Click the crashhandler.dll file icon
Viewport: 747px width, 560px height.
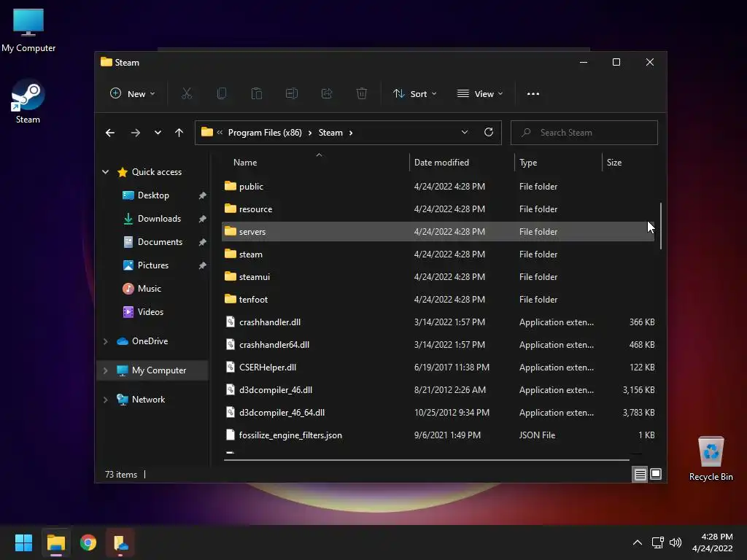[230, 322]
